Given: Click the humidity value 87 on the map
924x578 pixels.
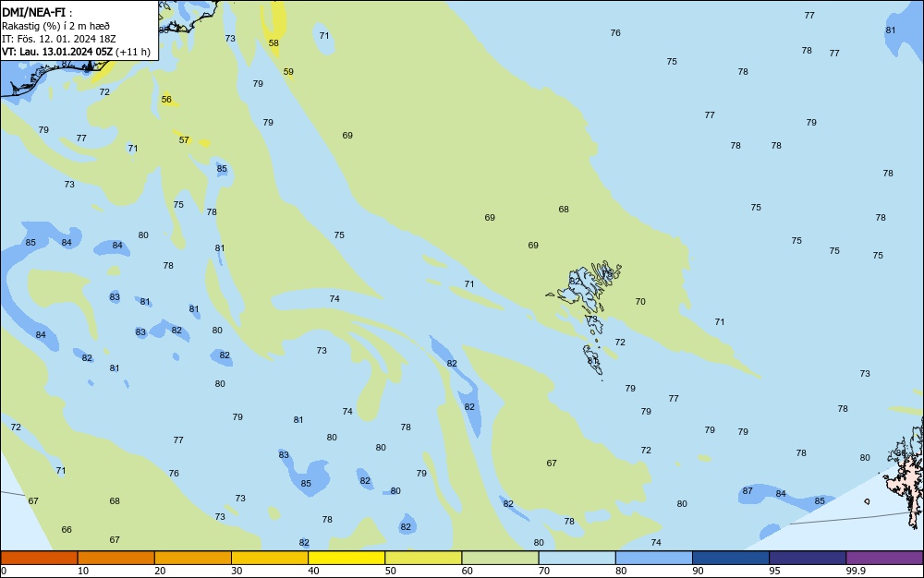Looking at the screenshot, I should (x=748, y=491).
